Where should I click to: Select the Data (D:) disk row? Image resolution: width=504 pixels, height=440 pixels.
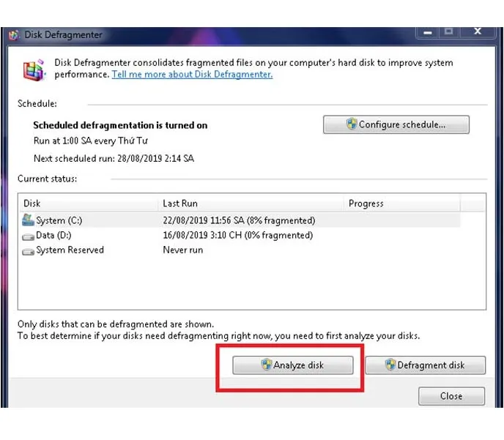tap(240, 235)
